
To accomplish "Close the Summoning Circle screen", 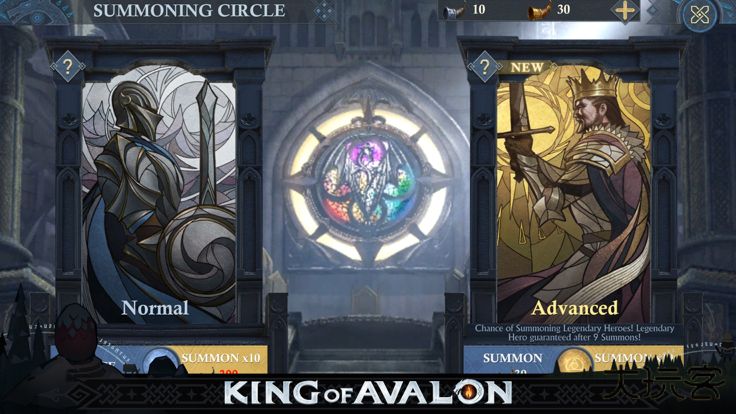I will (x=699, y=15).
